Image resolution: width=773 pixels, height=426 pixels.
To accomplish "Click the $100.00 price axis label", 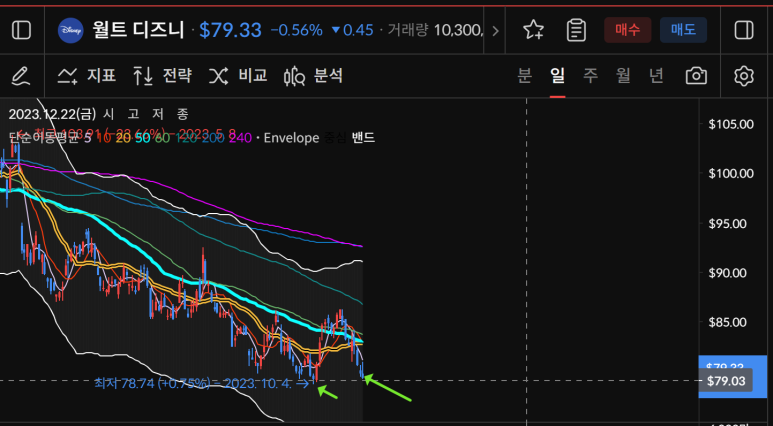I will [731, 174].
